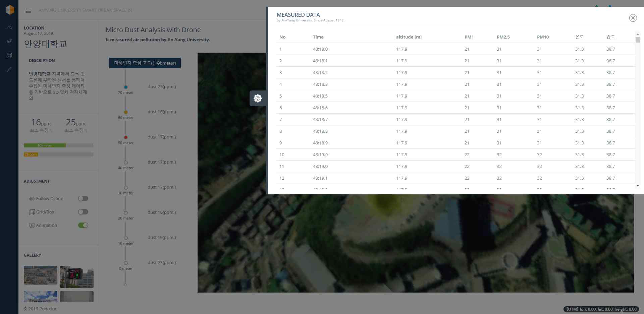Image resolution: width=644 pixels, height=314 pixels.
Task: Select time cell 48:18.1 in row 2
Action: pyautogui.click(x=320, y=61)
